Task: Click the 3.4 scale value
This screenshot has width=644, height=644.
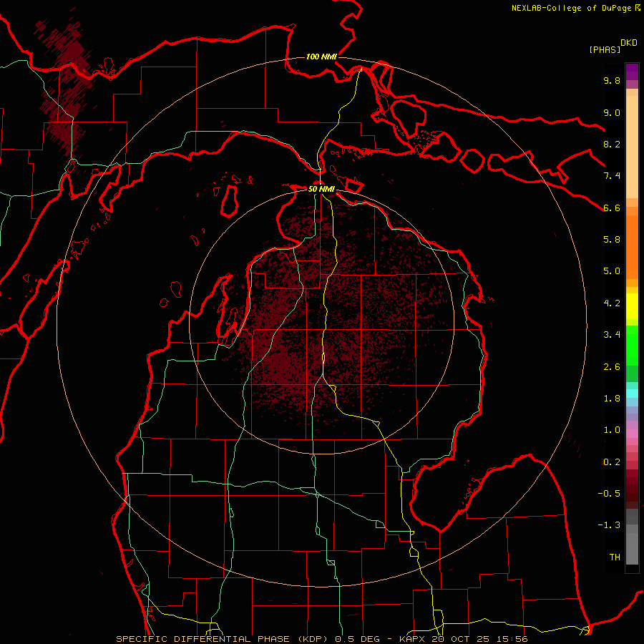Action: (612, 335)
